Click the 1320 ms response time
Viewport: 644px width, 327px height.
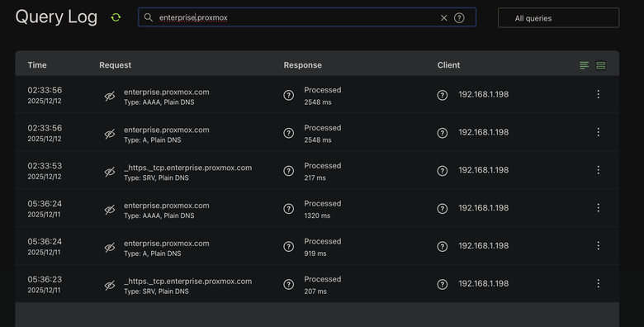317,216
